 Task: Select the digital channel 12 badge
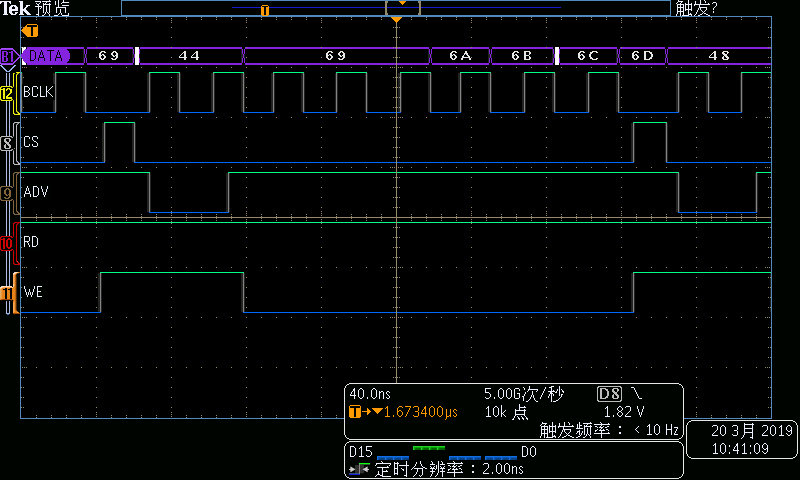(7, 93)
